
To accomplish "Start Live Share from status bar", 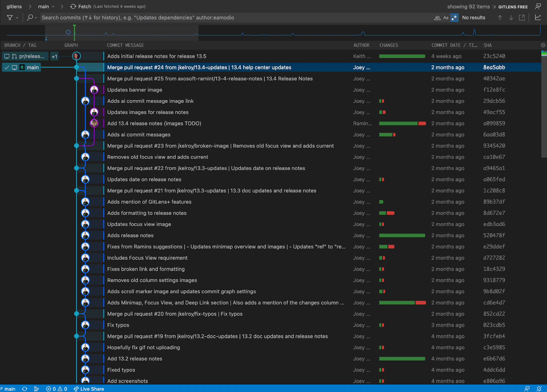I will pyautogui.click(x=89, y=389).
